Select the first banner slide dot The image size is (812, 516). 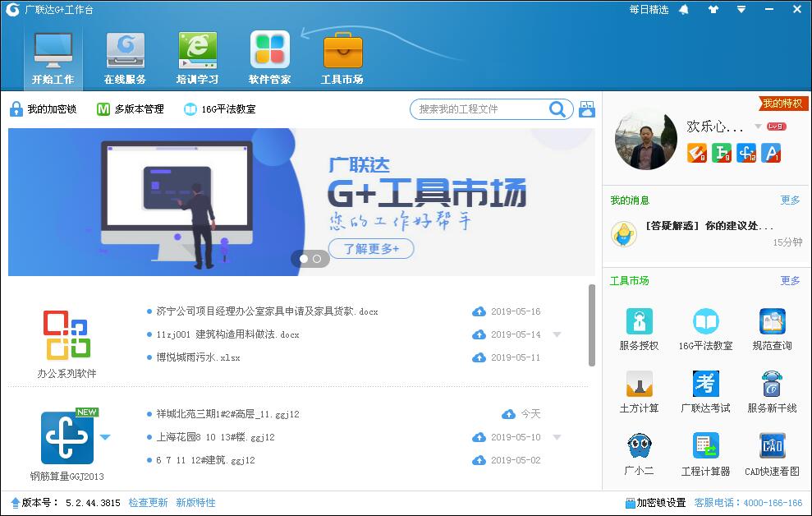pyautogui.click(x=304, y=259)
